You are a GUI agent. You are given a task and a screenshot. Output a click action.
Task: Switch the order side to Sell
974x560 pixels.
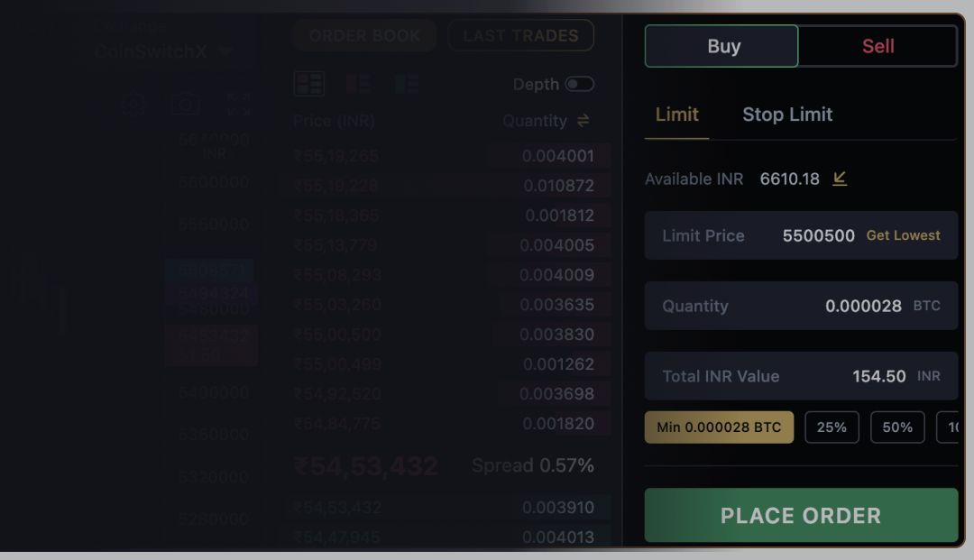tap(878, 45)
